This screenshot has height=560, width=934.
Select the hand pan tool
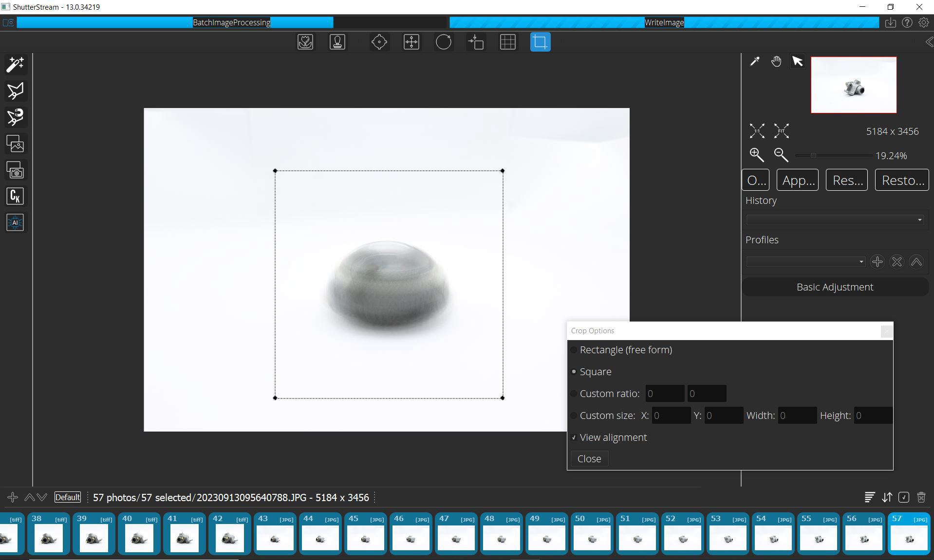pyautogui.click(x=776, y=62)
